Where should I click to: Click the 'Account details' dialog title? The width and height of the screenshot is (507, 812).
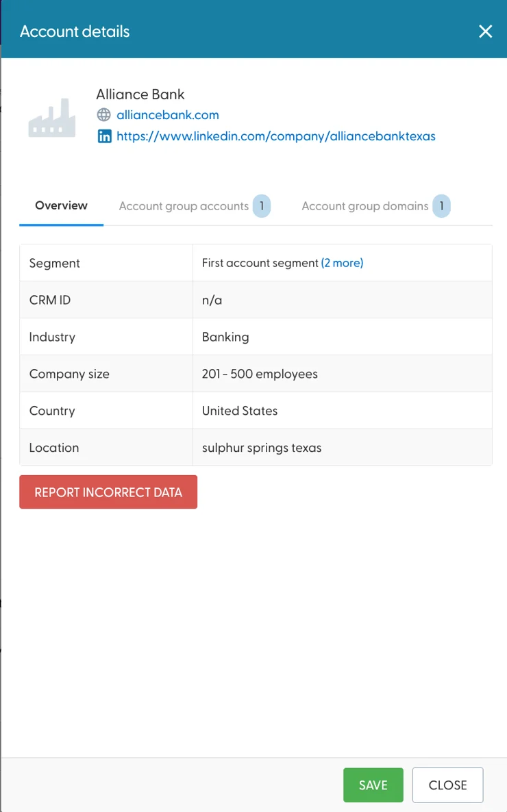coord(75,31)
